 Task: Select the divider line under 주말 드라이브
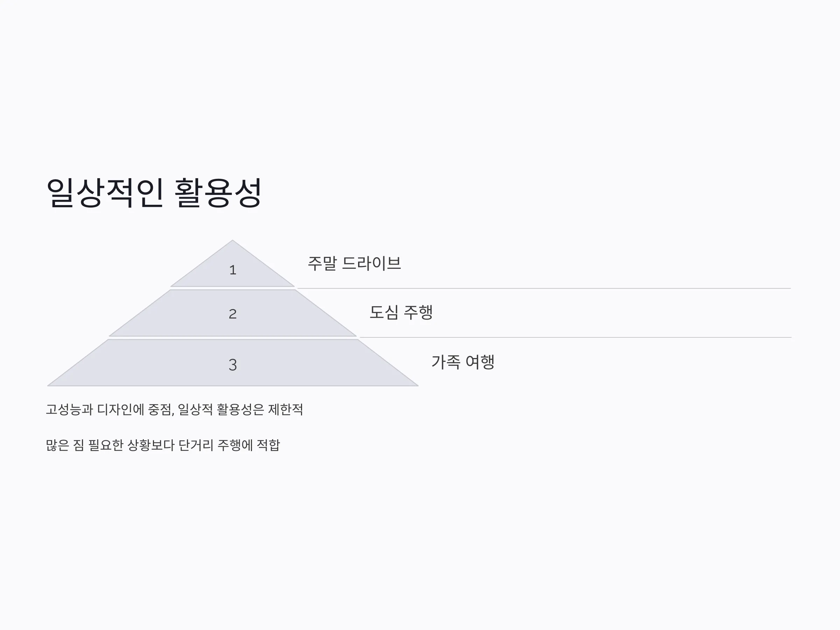point(543,288)
